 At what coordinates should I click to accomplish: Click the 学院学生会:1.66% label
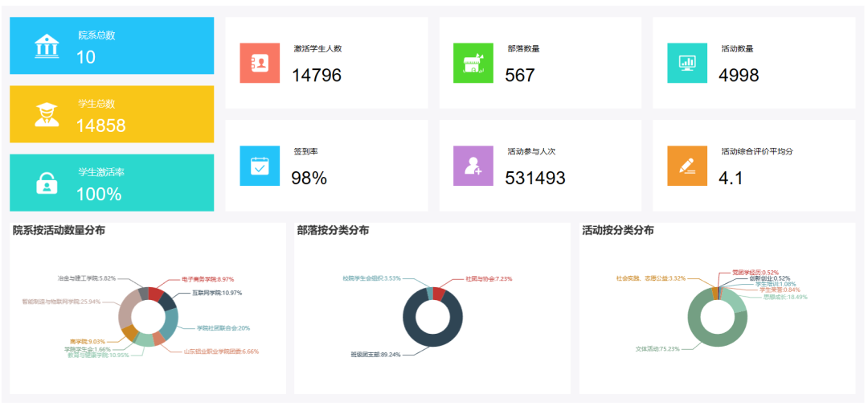click(x=88, y=349)
